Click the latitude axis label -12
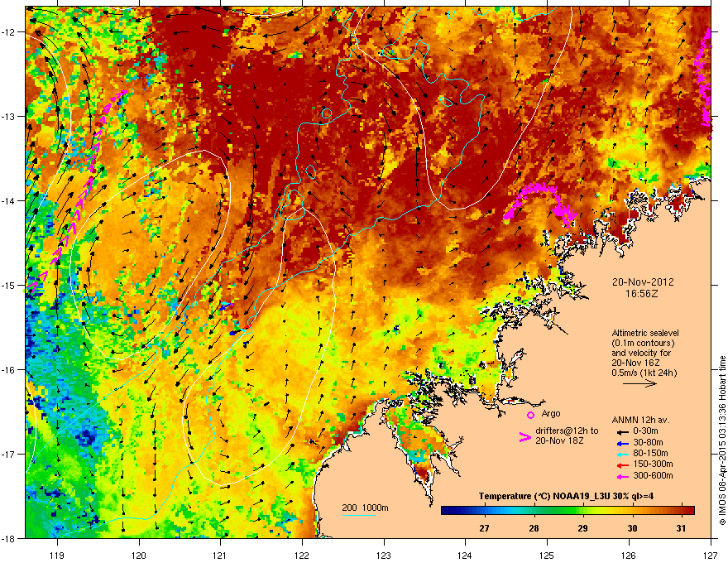 click(x=8, y=32)
